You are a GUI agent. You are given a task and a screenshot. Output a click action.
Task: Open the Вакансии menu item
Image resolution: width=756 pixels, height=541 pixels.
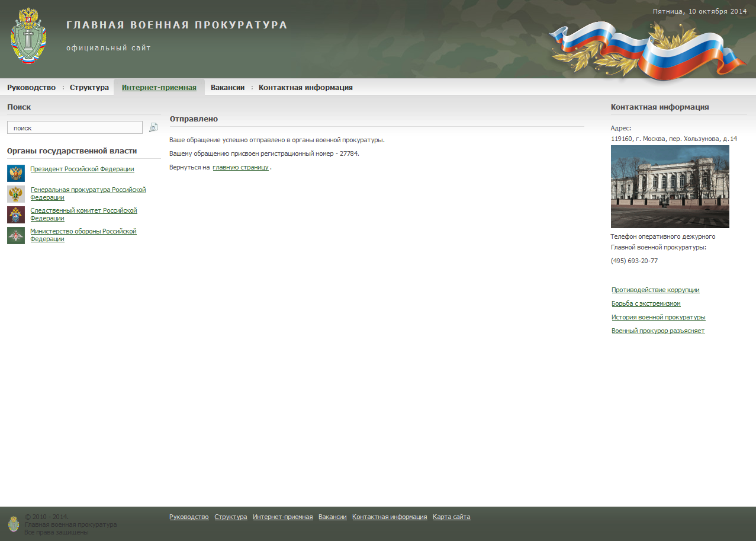pyautogui.click(x=227, y=87)
